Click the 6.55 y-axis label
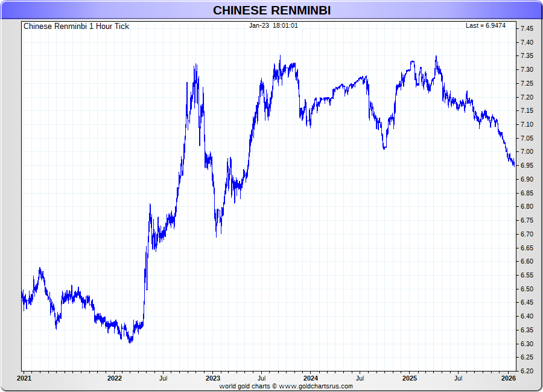Viewport: 543px width, 392px height. (x=527, y=275)
